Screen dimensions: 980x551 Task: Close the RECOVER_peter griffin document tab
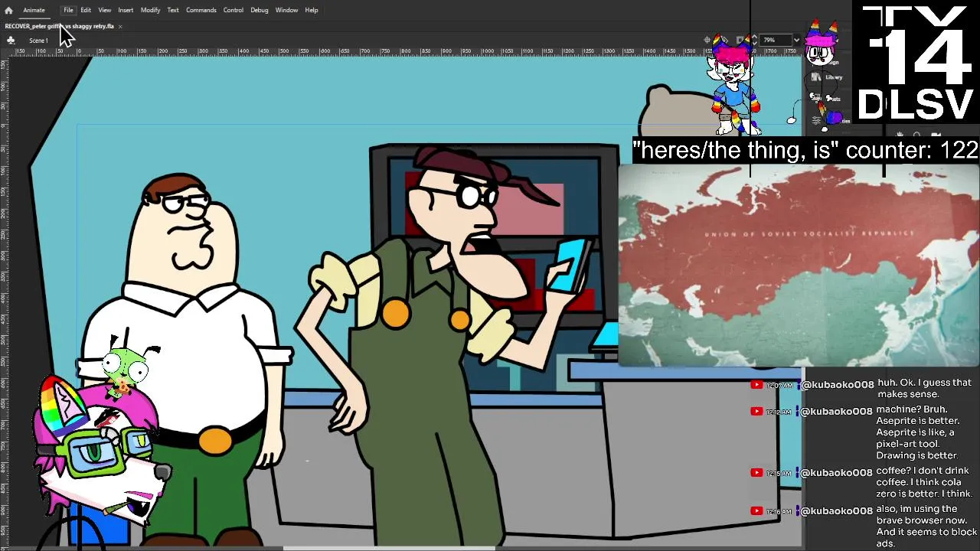120,27
